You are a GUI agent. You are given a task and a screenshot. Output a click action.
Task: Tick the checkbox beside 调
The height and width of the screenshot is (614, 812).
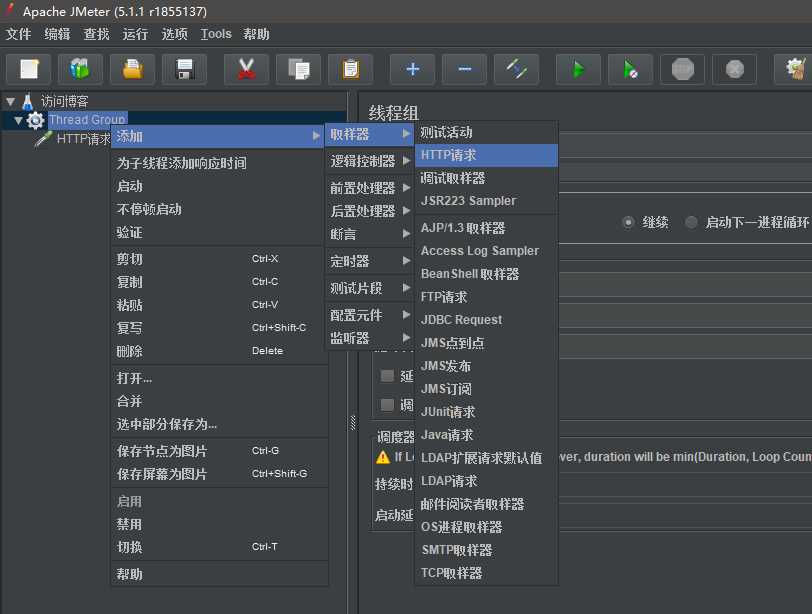pyautogui.click(x=387, y=404)
